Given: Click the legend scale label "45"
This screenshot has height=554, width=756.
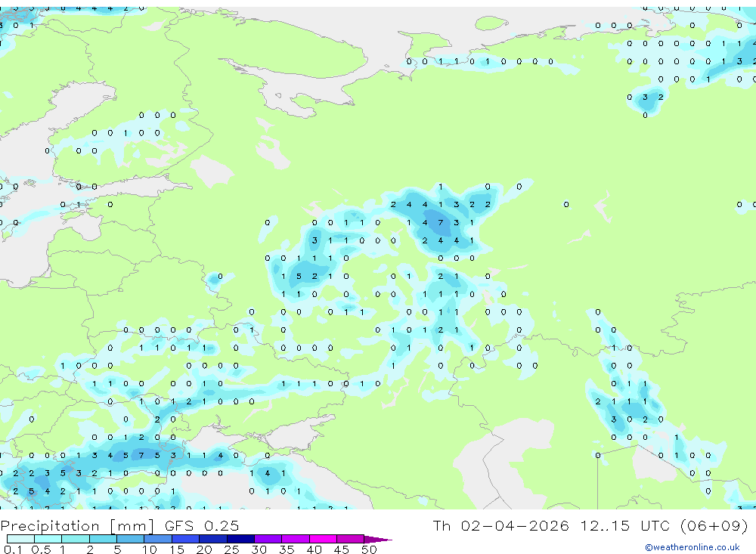Looking at the screenshot, I should [342, 549].
